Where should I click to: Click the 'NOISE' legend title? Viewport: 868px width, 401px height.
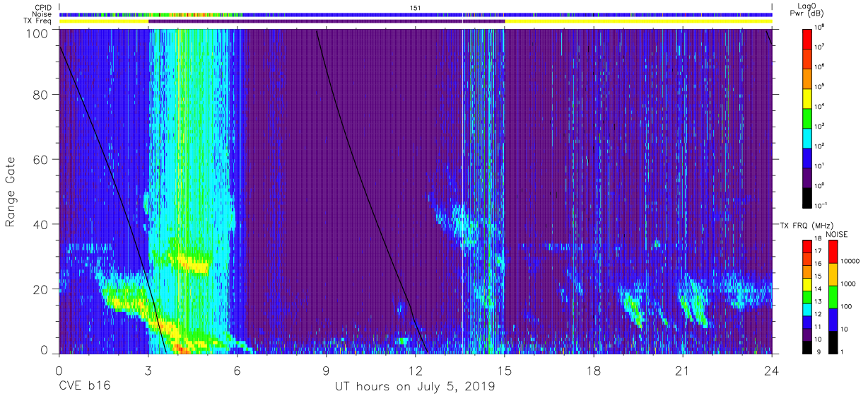click(x=838, y=233)
